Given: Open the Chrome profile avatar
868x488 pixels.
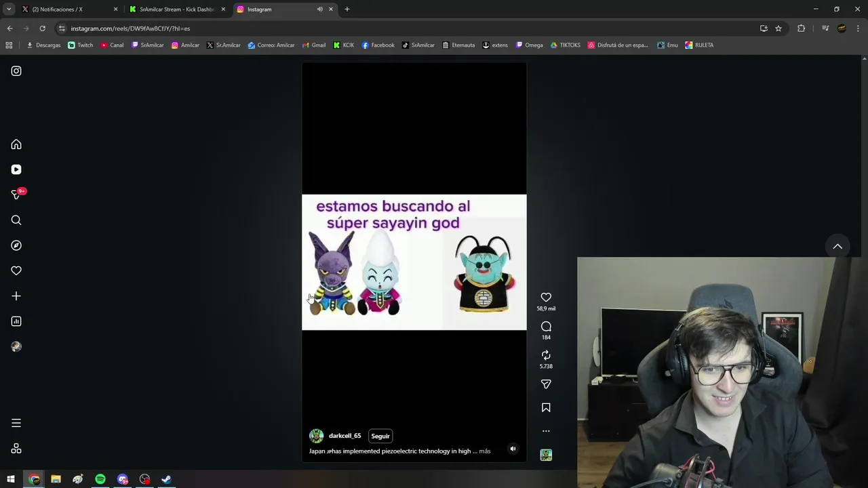Looking at the screenshot, I should (842, 28).
